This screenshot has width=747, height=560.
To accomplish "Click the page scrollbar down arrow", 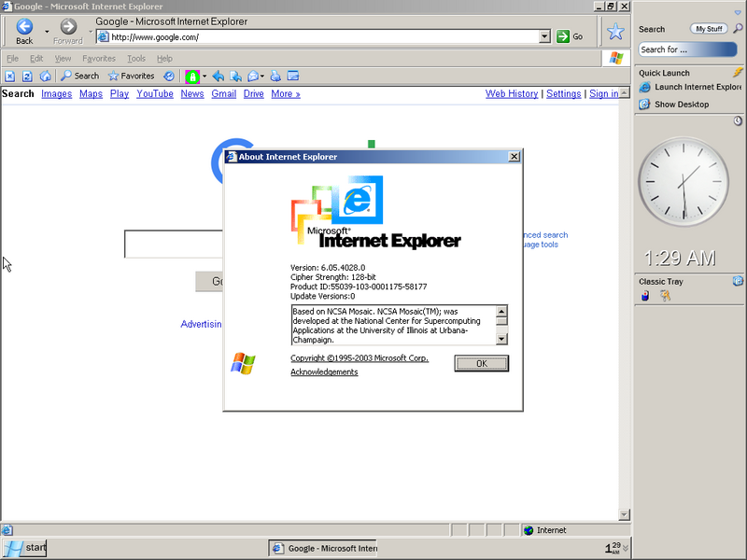I will 624,514.
